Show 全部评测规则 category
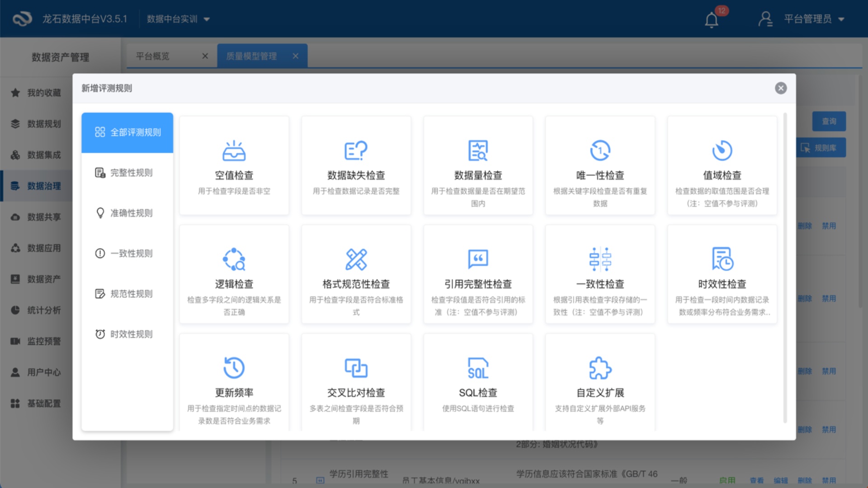Viewport: 868px width, 488px height. click(x=127, y=132)
